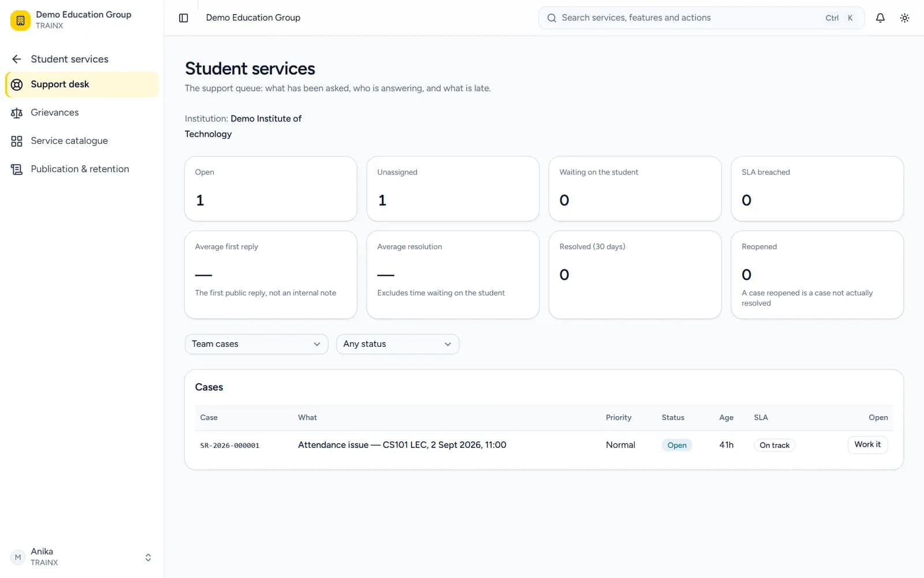
Task: Click the Unassigned count card
Action: point(453,188)
